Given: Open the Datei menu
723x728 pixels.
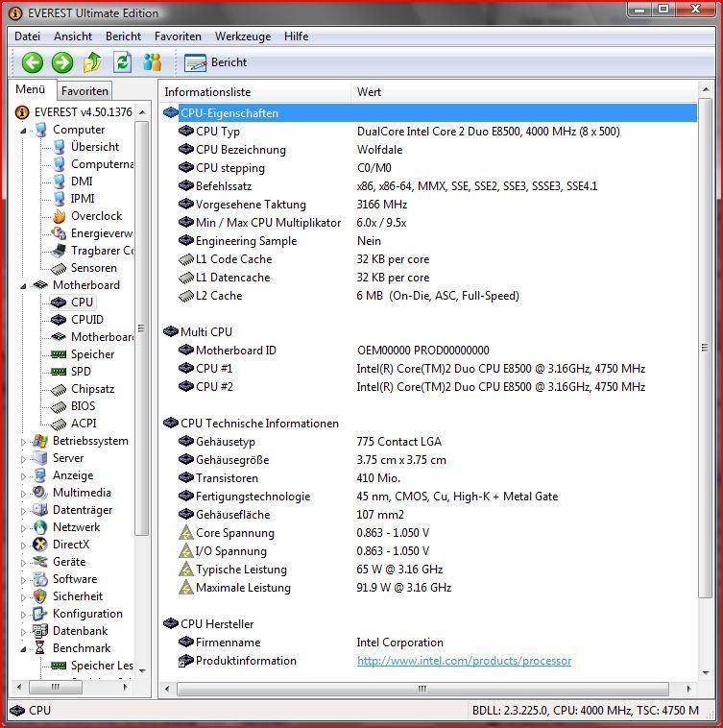Looking at the screenshot, I should (28, 36).
